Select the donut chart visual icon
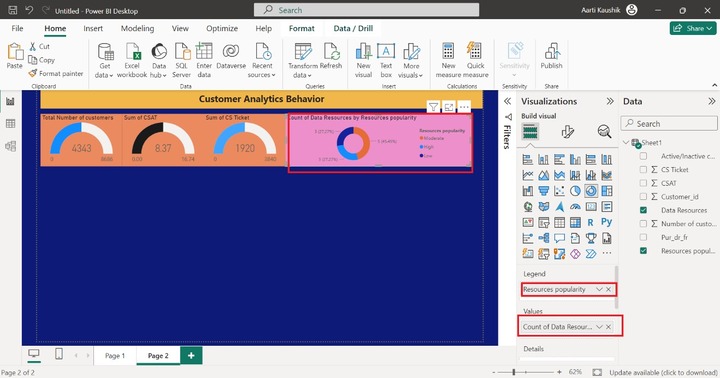Image resolution: width=720 pixels, height=378 pixels. tap(591, 191)
